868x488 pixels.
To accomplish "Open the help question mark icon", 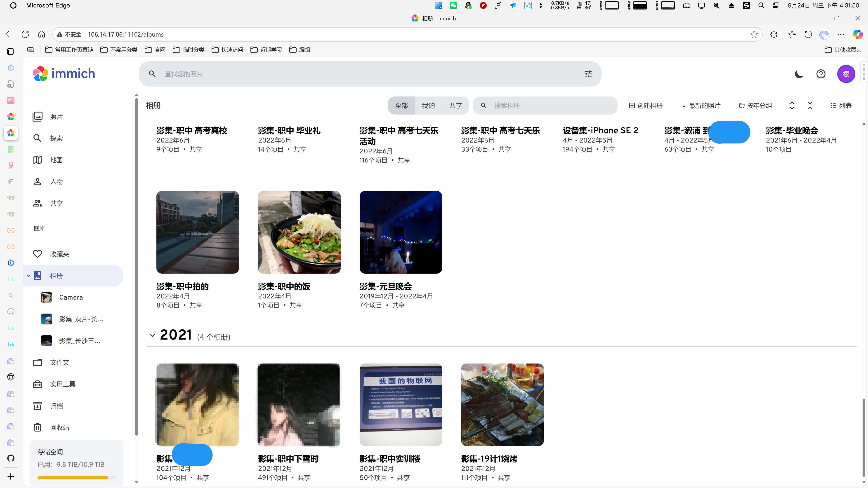I will click(821, 74).
